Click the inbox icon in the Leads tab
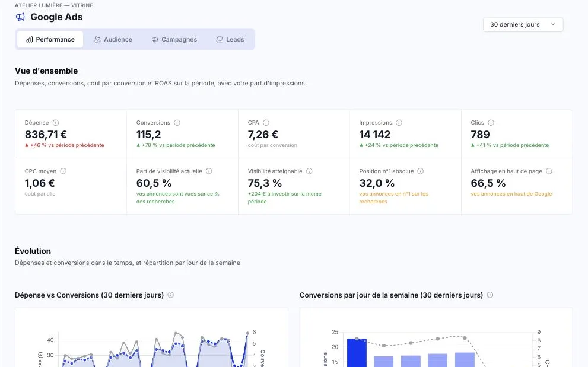 [220, 39]
